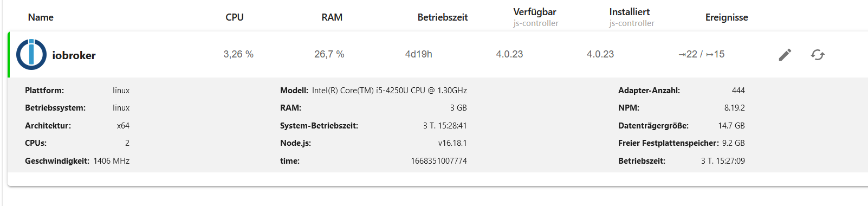Click the Ereignisse column header
The width and height of the screenshot is (868, 206).
(x=727, y=17)
